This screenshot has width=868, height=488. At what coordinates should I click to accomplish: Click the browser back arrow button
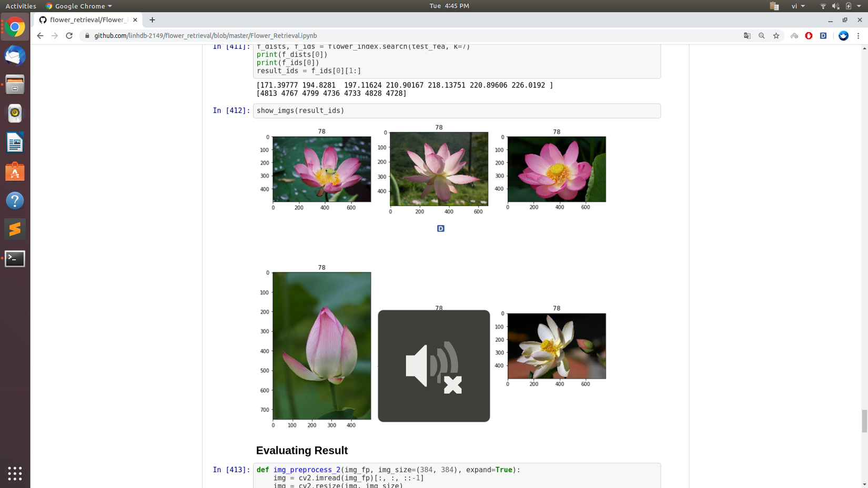click(x=40, y=36)
